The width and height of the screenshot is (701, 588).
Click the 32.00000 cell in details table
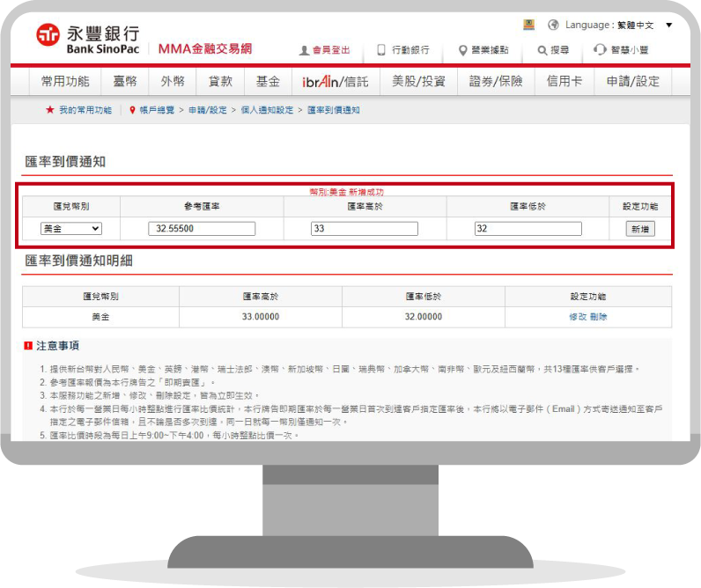coord(424,317)
